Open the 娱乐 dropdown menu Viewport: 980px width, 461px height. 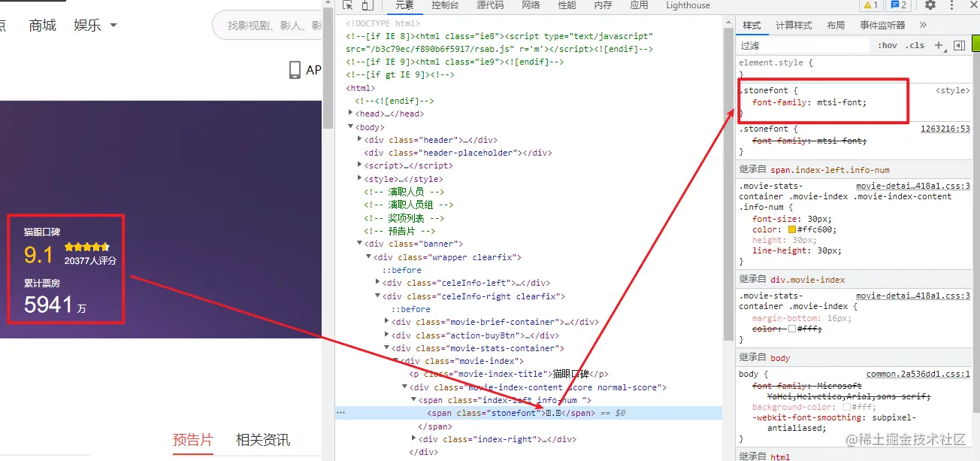[x=95, y=25]
